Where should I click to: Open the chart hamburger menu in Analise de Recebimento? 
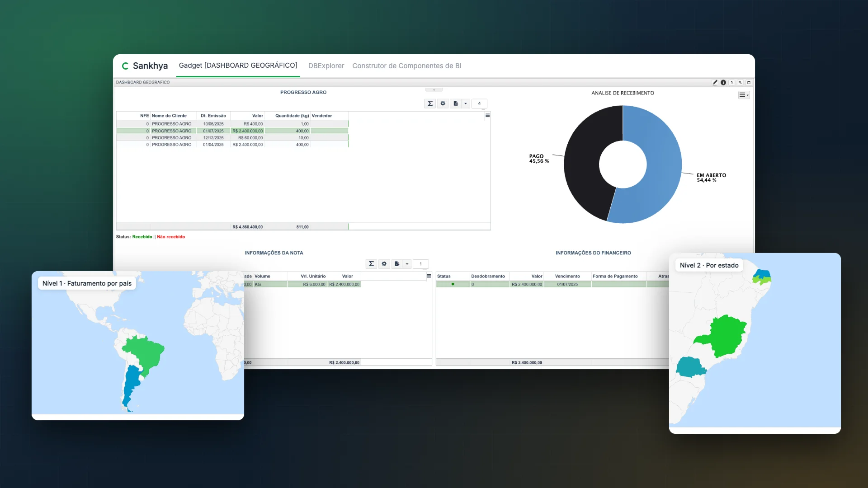[744, 95]
